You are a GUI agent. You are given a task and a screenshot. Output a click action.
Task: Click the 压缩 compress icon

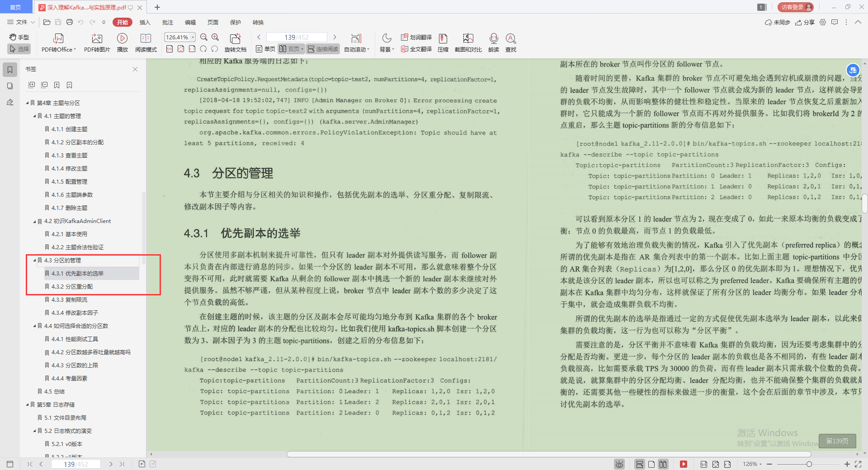coord(443,43)
